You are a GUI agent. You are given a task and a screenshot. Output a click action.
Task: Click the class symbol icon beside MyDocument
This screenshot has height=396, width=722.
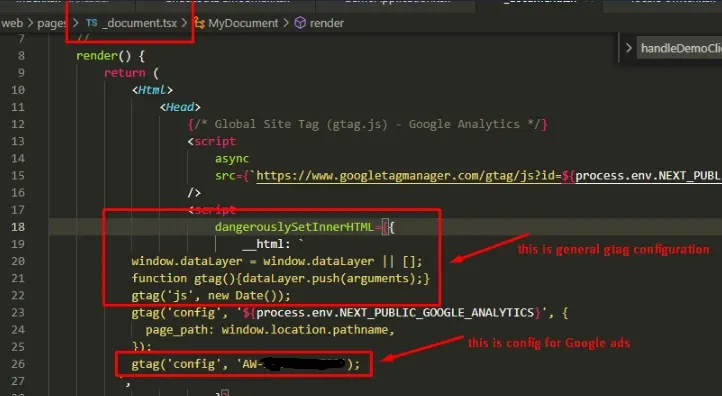pos(199,23)
